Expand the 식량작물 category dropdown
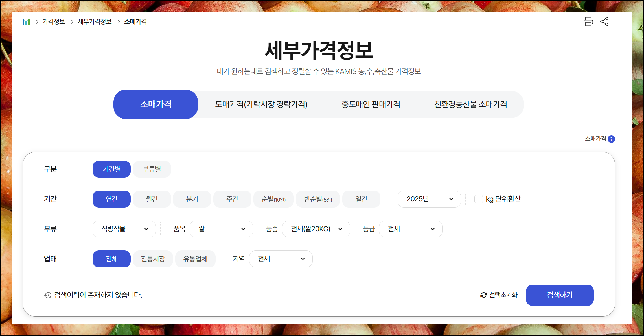 point(124,229)
